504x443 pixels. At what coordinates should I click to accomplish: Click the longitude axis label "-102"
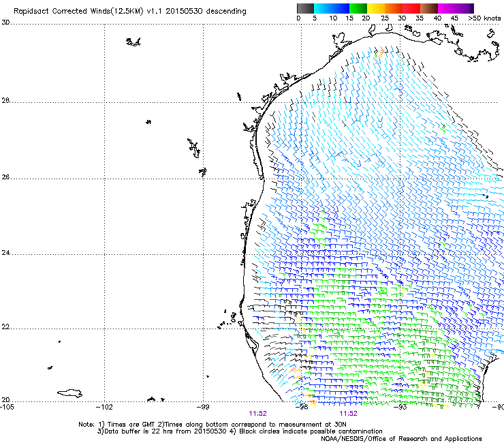104,407
